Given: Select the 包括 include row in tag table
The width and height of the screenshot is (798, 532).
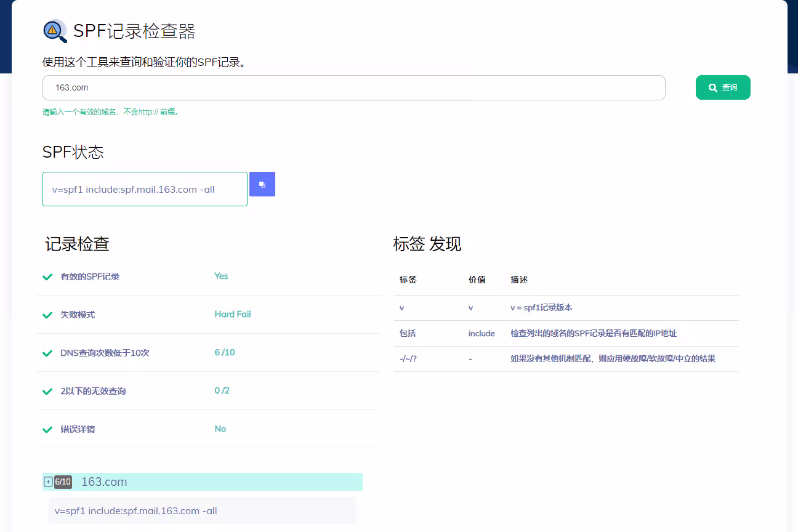Looking at the screenshot, I should 565,333.
